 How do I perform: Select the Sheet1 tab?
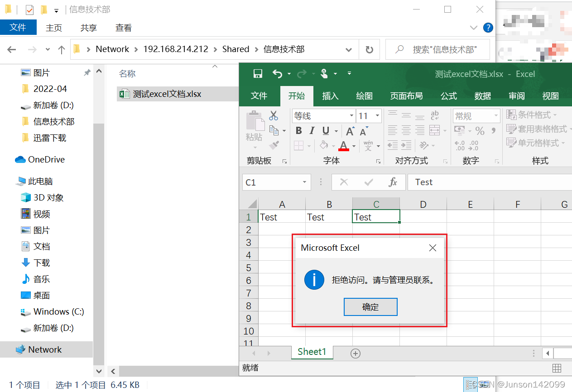[312, 352]
